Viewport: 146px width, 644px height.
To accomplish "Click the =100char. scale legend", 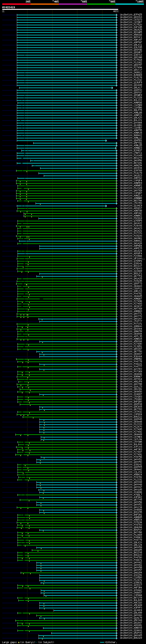I will tap(109, 642).
